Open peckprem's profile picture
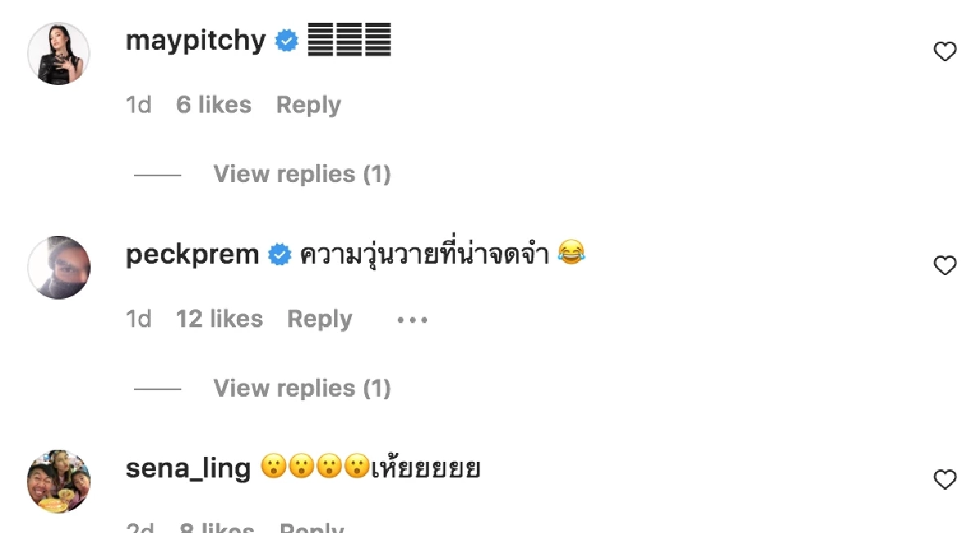The image size is (980, 533). 58,267
